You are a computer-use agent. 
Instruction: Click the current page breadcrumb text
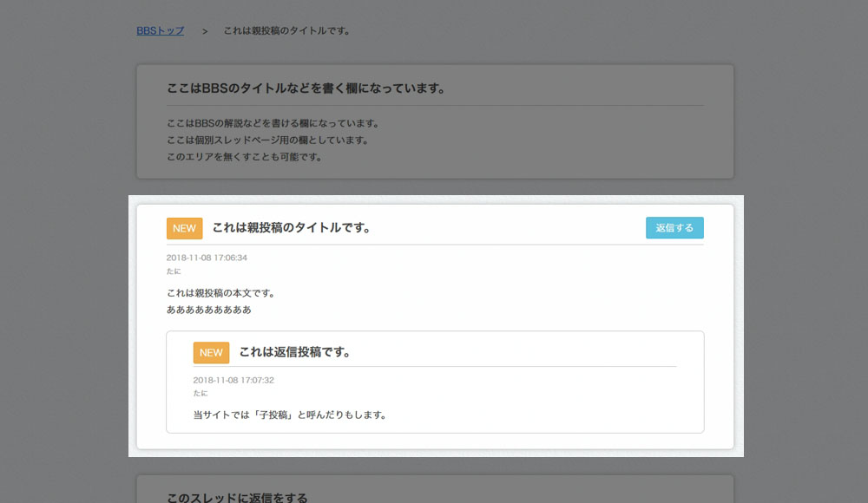coord(286,31)
